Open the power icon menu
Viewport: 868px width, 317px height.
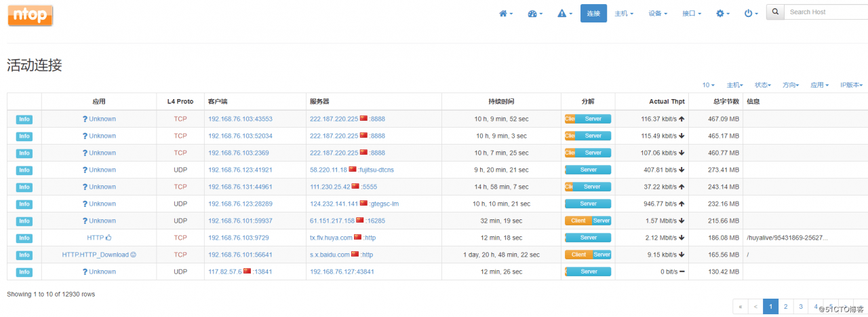(751, 14)
